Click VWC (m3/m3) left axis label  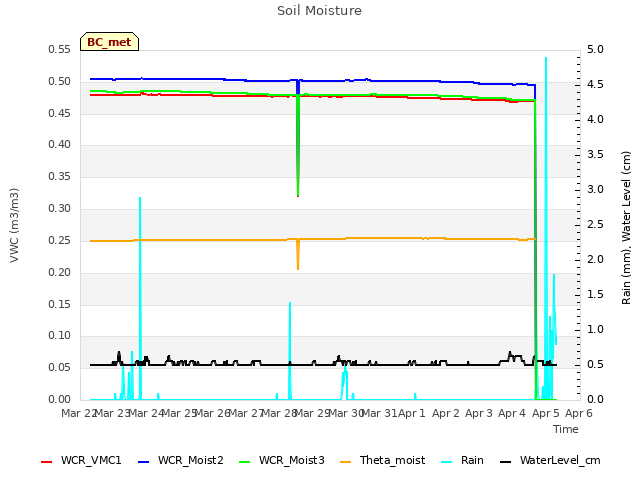(14, 225)
